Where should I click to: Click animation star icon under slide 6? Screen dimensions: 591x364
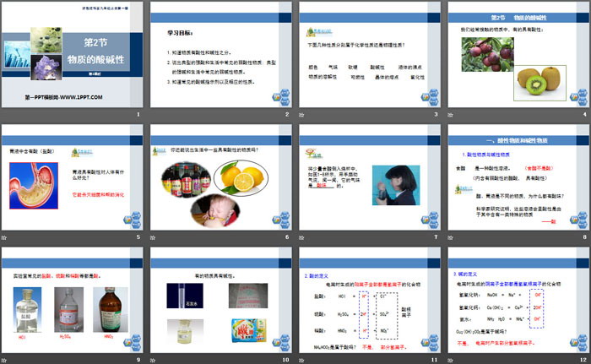[x=153, y=237]
